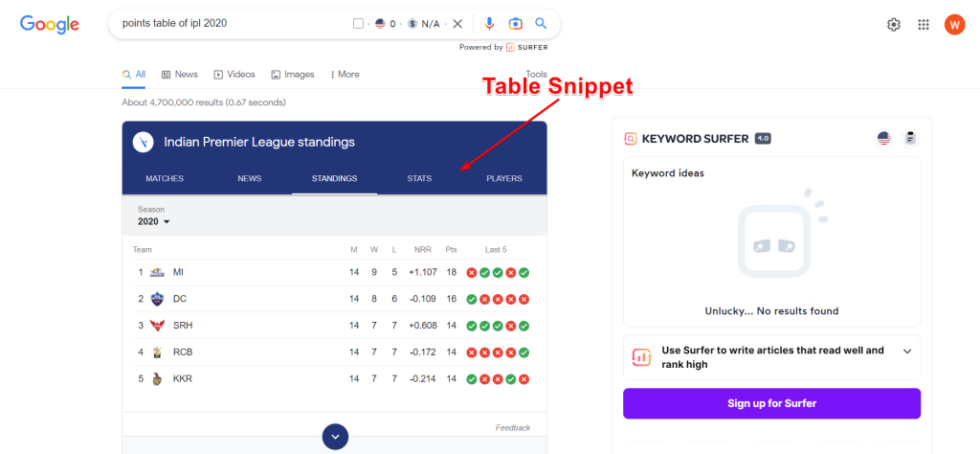Switch to the Players tab
This screenshot has width=980, height=454.
coord(503,178)
